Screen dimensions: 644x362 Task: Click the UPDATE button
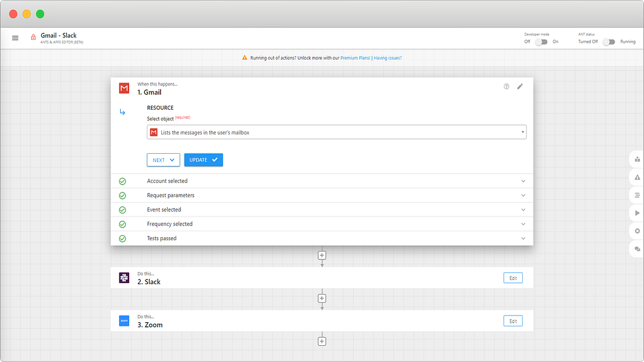click(x=204, y=160)
